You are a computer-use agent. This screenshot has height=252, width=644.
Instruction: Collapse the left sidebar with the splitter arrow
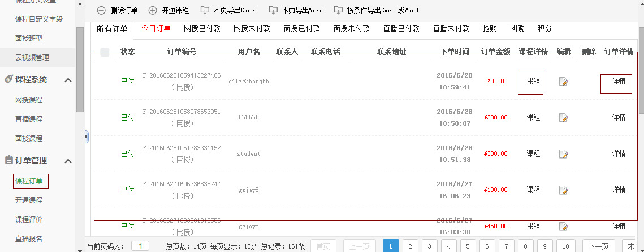pos(86,136)
